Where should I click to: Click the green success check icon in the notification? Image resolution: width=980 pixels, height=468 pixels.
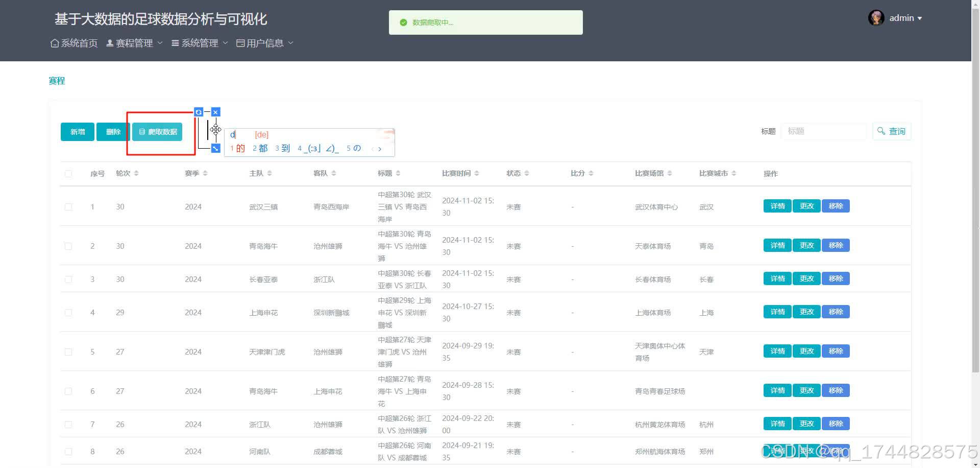point(403,22)
